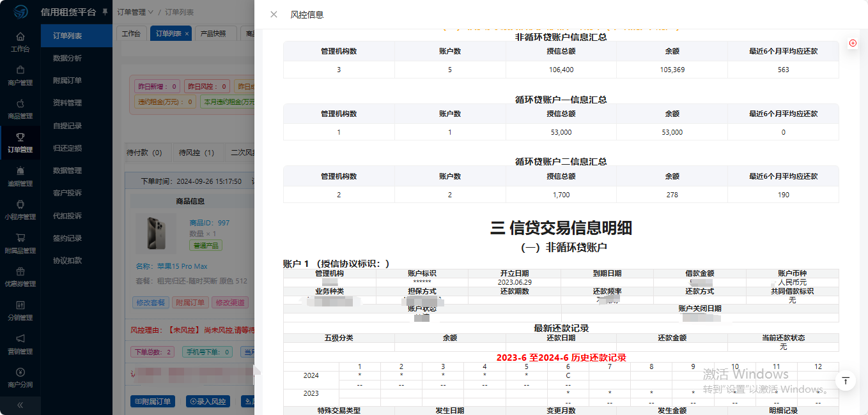868x415 pixels.
Task: Select 签约记录 in submenu
Action: [x=67, y=238]
